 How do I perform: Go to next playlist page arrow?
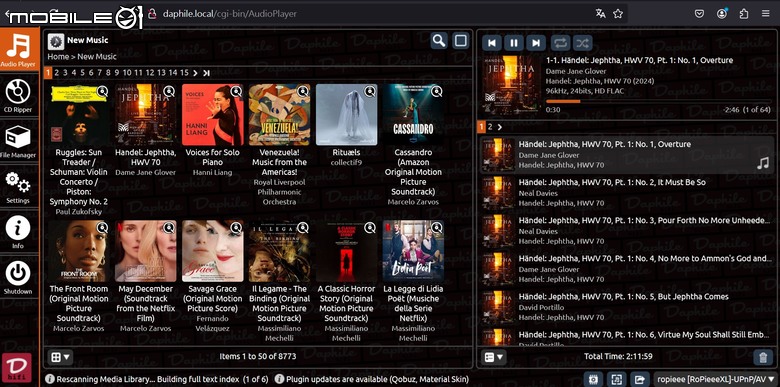499,127
